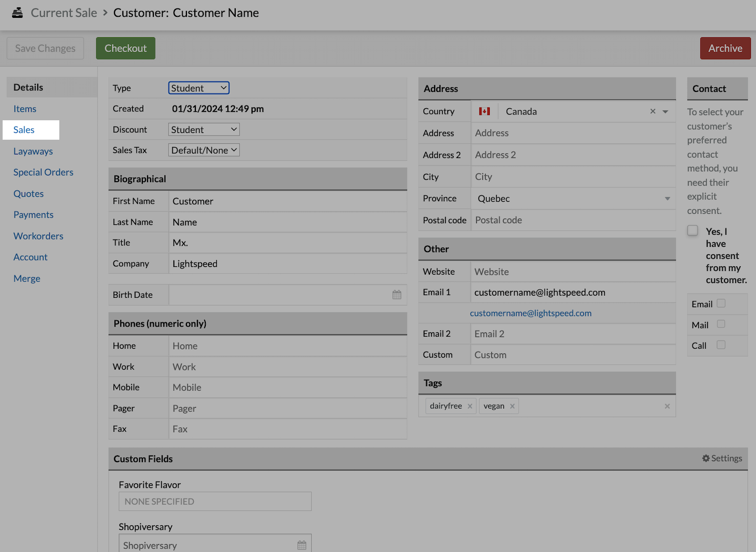Viewport: 756px width, 552px height.
Task: Enable the Mail contact checkbox
Action: pos(721,324)
